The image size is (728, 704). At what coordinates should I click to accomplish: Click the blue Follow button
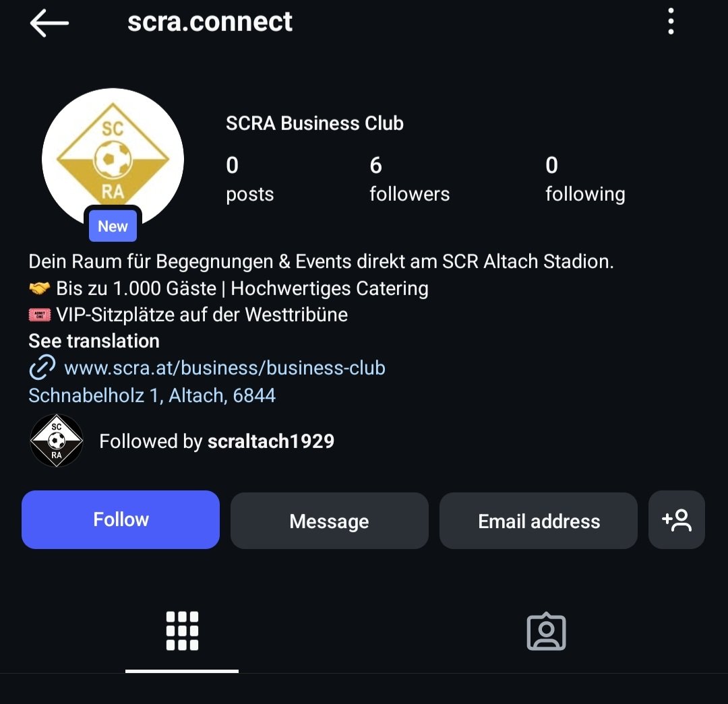(121, 520)
